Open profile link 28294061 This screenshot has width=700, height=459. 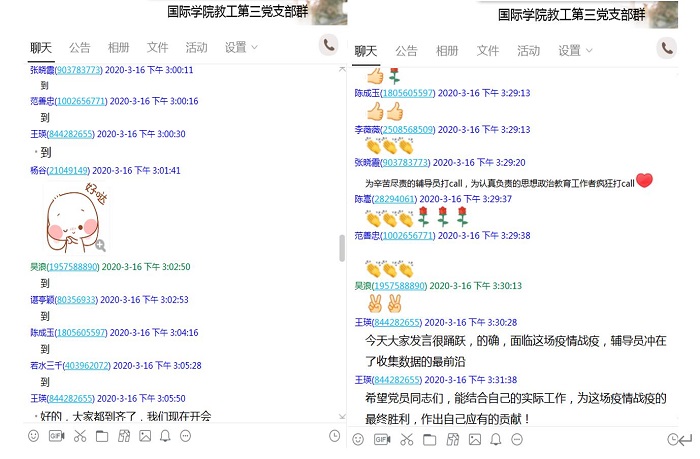[x=396, y=199]
